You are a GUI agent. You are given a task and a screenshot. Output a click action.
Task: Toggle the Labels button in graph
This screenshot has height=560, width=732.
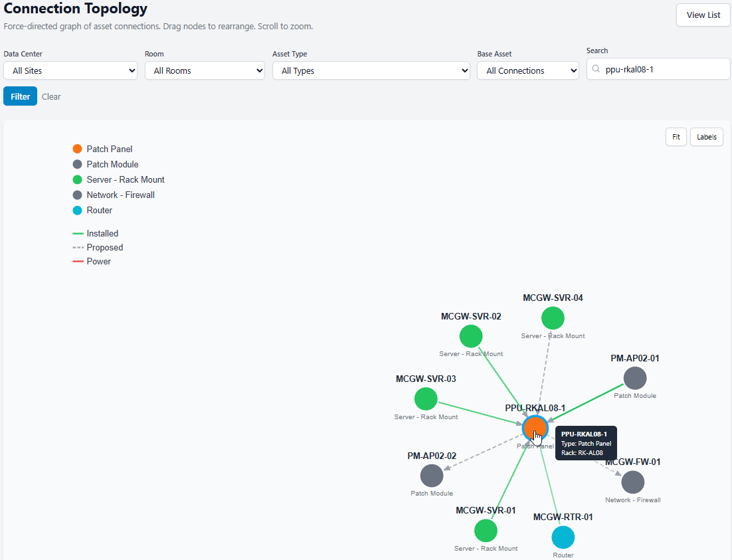click(706, 137)
